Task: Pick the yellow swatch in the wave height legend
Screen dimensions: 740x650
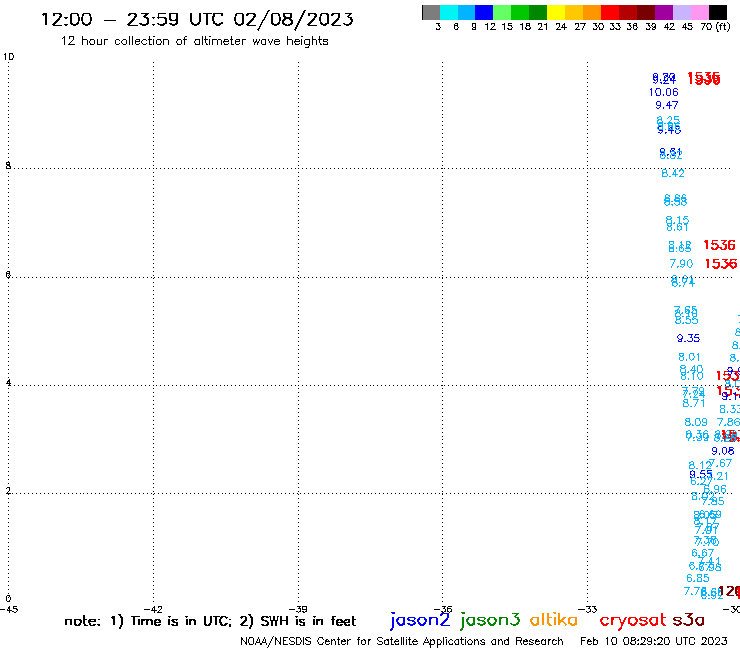Action: [x=556, y=12]
